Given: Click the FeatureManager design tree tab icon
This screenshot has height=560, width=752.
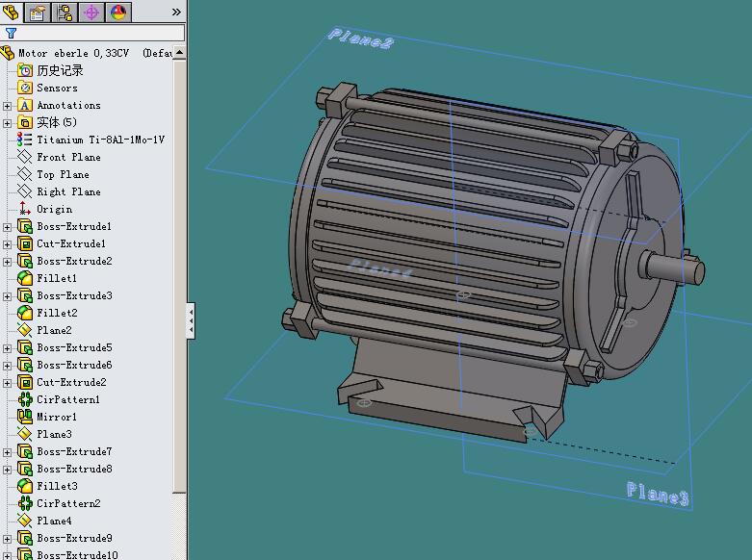Looking at the screenshot, I should pos(12,12).
